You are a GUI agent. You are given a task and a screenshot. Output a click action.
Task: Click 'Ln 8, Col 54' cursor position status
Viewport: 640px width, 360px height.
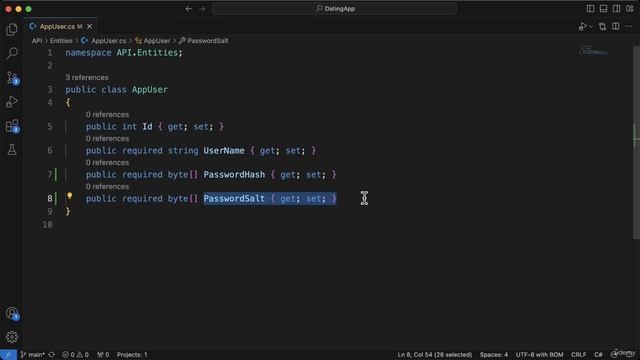[x=435, y=355]
